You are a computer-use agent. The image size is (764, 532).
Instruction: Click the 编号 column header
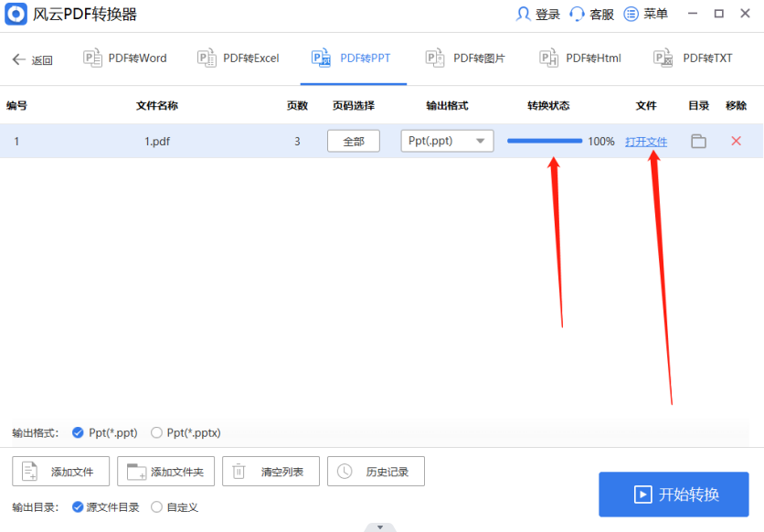pyautogui.click(x=16, y=106)
